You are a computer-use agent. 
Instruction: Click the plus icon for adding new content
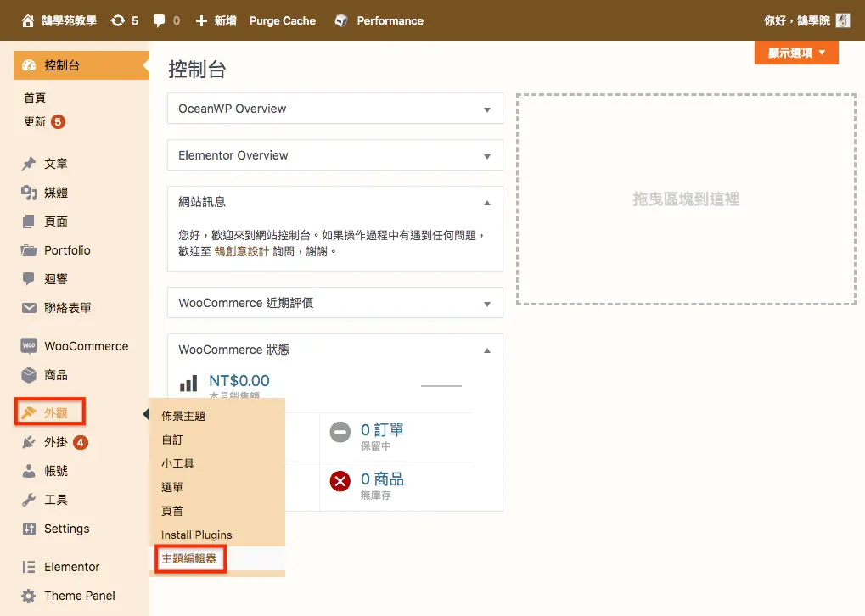201,21
